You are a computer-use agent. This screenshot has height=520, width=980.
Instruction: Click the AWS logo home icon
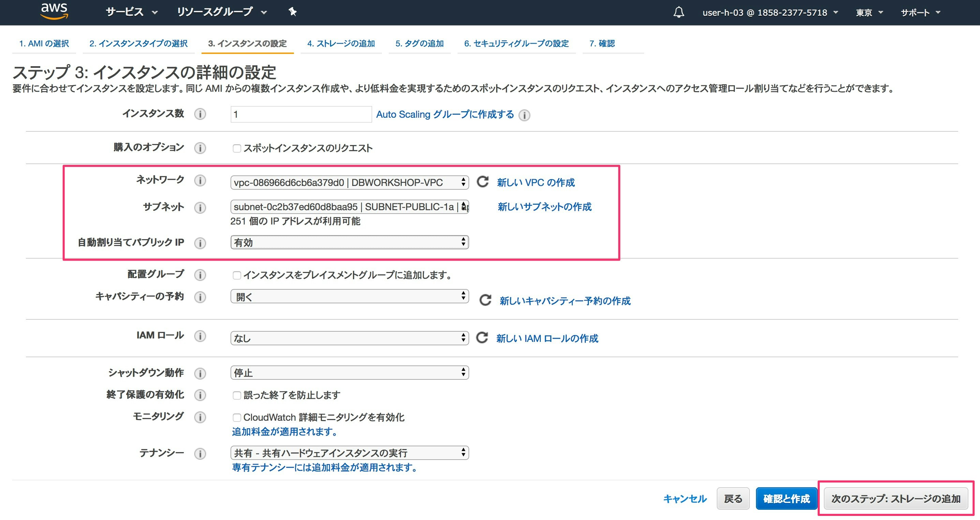(x=55, y=11)
